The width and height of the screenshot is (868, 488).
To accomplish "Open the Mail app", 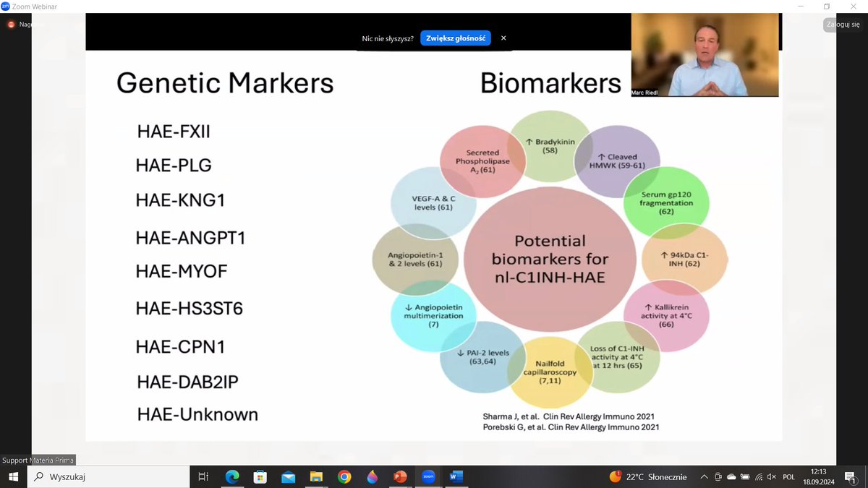I will pyautogui.click(x=288, y=476).
